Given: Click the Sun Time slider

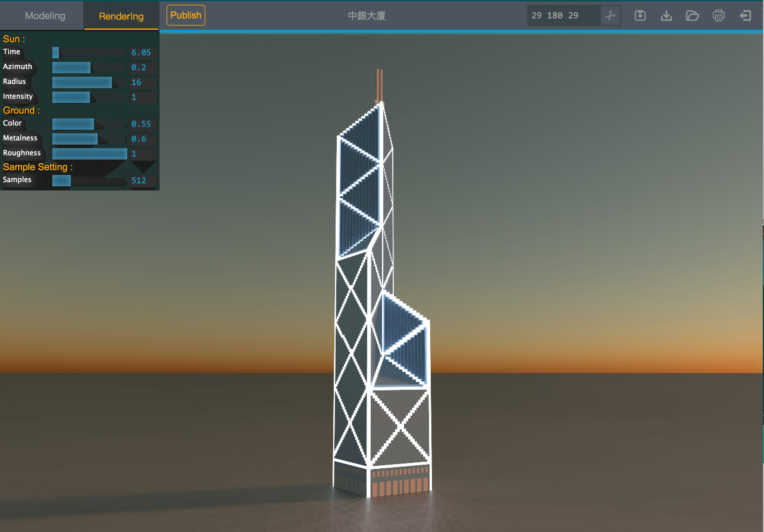Looking at the screenshot, I should coord(90,53).
